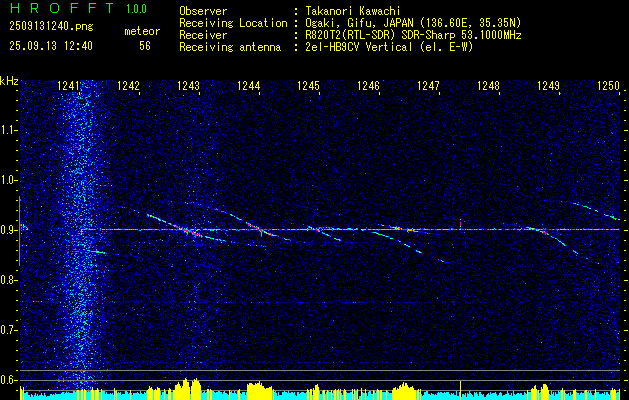Viewport: 629px width, 400px height.
Task: Click the 1248 time axis marker
Action: pyautogui.click(x=488, y=86)
